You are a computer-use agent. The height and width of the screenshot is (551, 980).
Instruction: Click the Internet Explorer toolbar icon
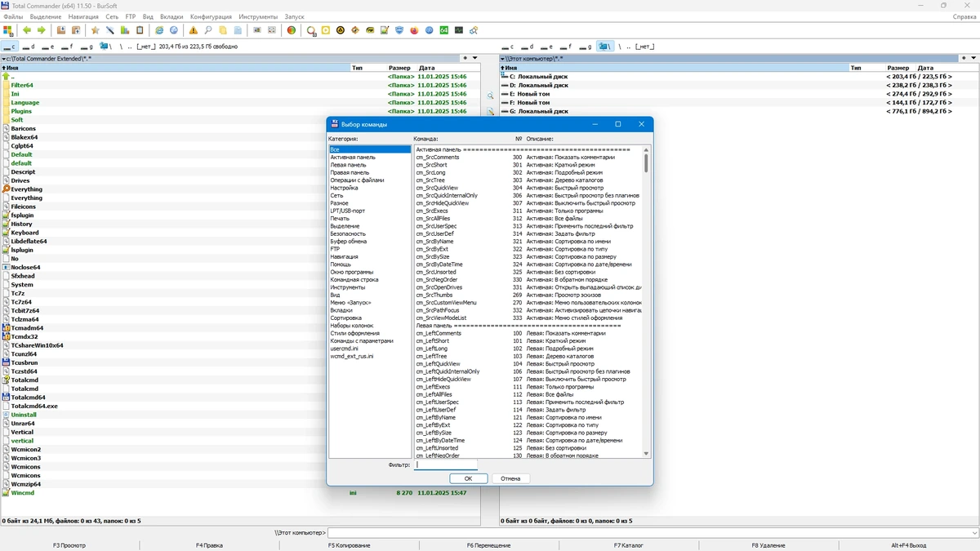pyautogui.click(x=159, y=30)
